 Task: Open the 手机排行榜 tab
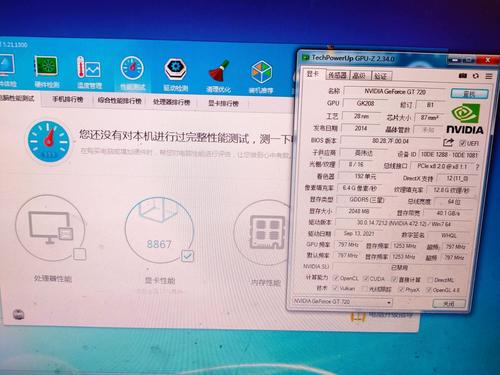[x=68, y=99]
